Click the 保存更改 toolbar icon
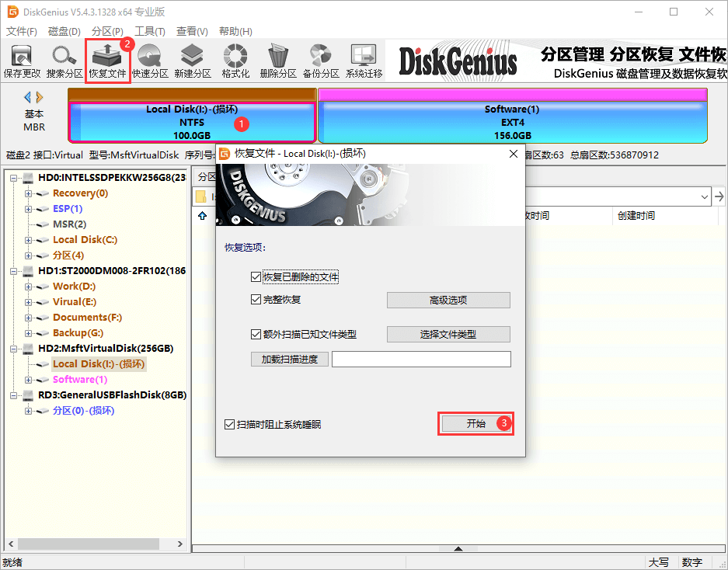The height and width of the screenshot is (570, 728). point(22,61)
